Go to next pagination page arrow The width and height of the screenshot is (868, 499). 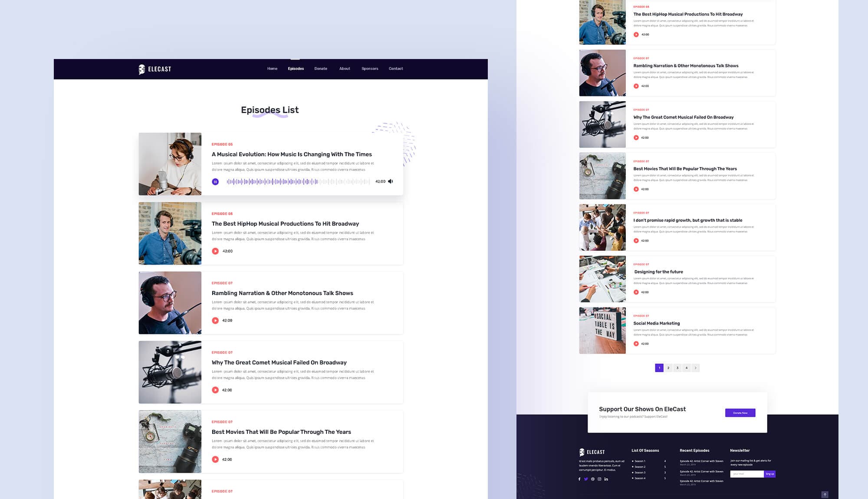(x=695, y=368)
